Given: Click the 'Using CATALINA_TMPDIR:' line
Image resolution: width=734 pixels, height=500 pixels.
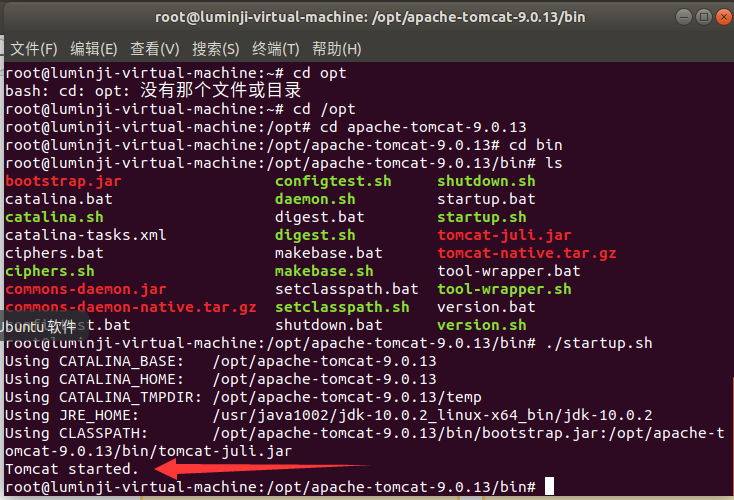Looking at the screenshot, I should coord(243,397).
